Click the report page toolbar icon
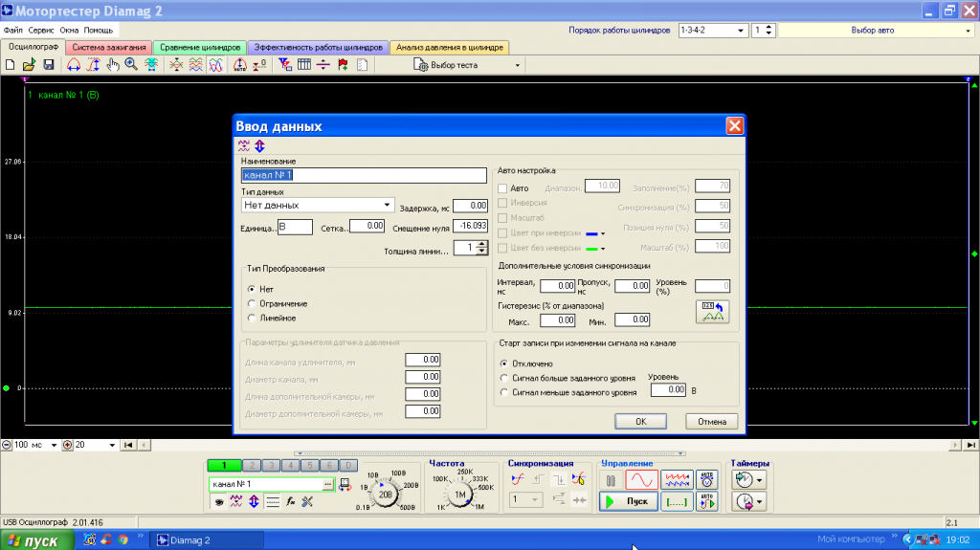This screenshot has width=980, height=550. click(362, 64)
